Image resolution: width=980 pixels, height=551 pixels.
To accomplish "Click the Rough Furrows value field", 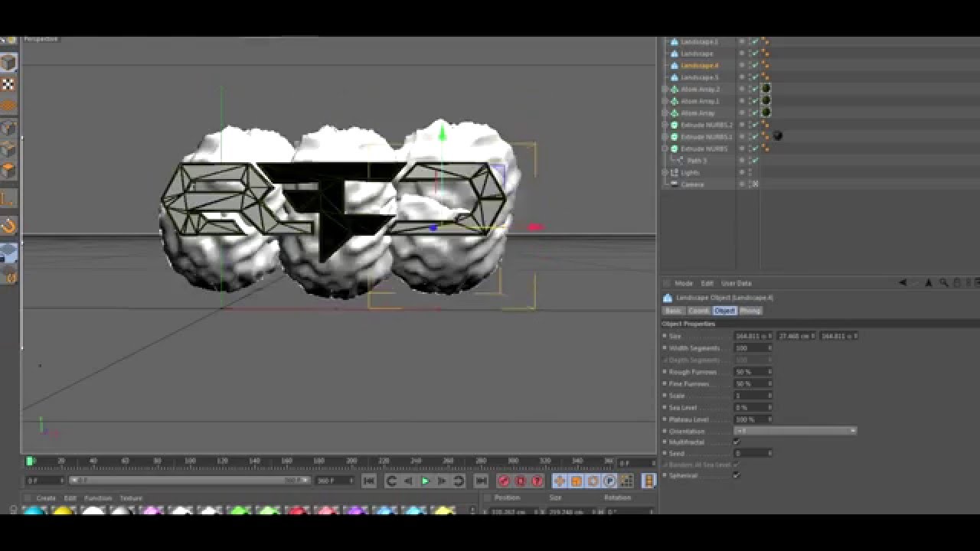I will (753, 371).
